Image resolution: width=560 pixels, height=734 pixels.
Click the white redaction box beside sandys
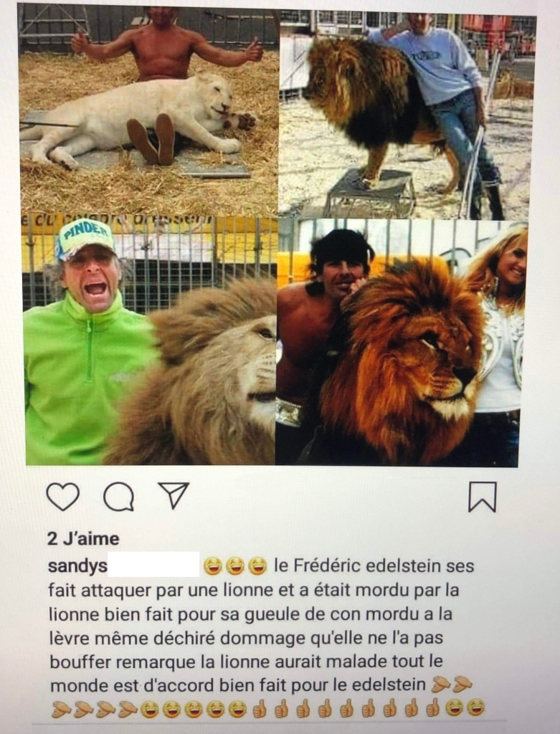153,564
